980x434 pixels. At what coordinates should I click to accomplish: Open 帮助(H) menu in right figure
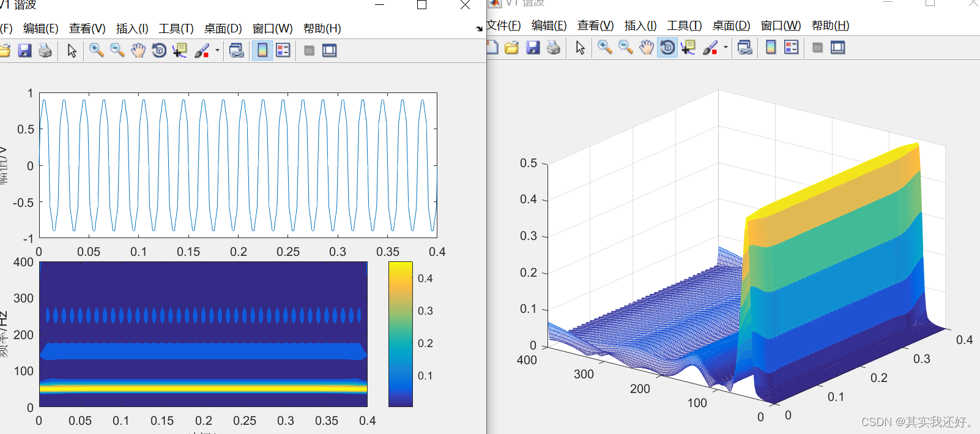pyautogui.click(x=831, y=26)
